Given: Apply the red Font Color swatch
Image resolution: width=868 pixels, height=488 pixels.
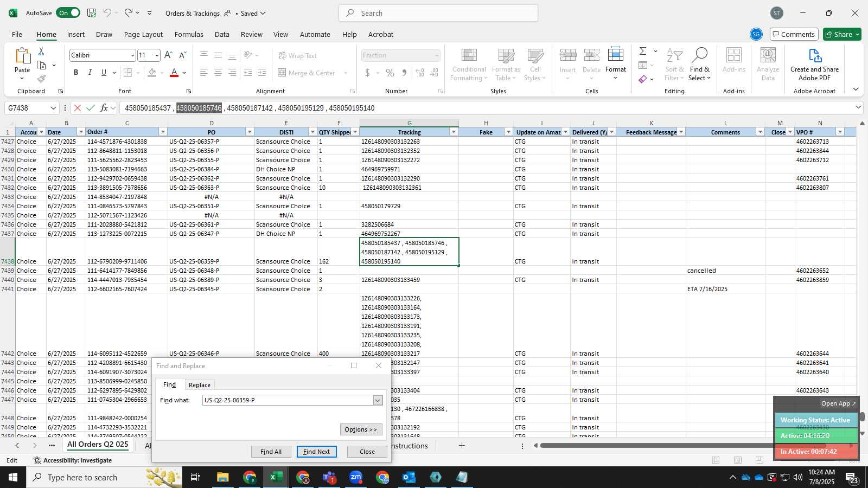Looking at the screenshot, I should (174, 73).
